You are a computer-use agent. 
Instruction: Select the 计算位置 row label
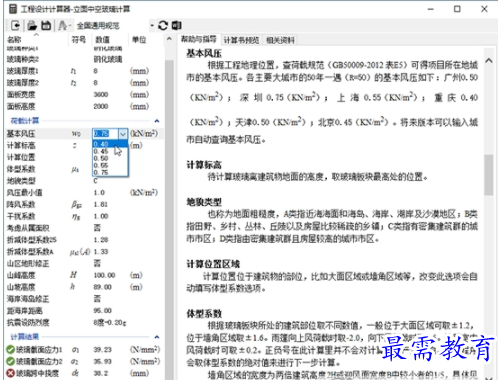(21, 157)
